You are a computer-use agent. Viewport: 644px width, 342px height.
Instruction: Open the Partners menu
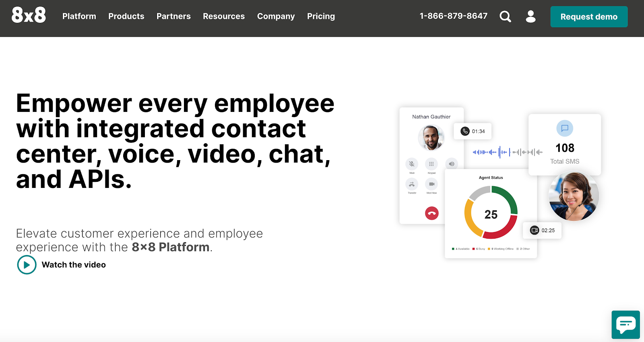coord(173,16)
